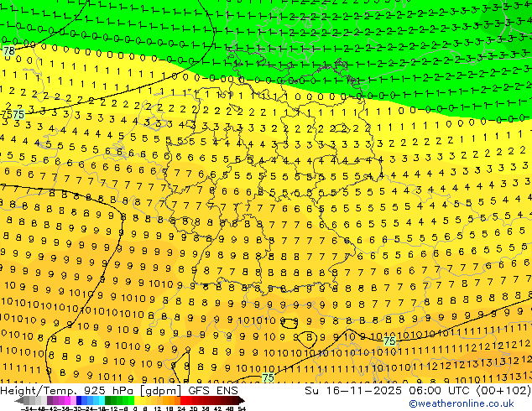532x411 pixels.
Task: Click the Height/Temp. 925 hPa title text
Action: 69,390
